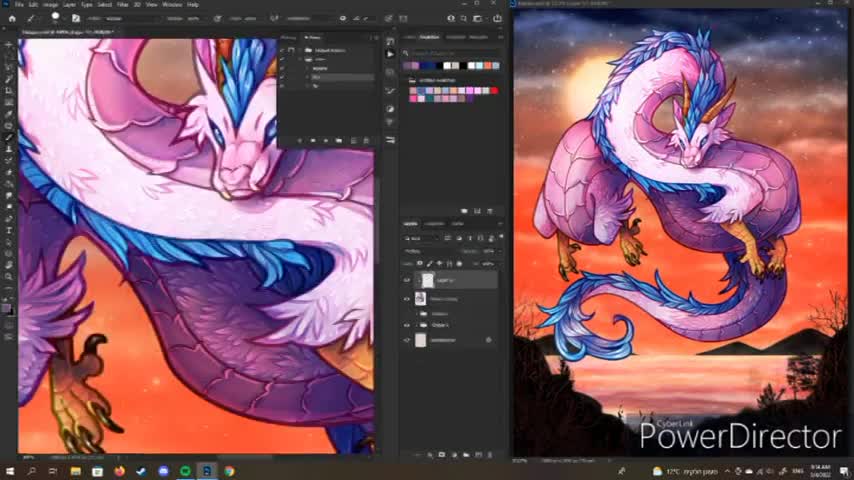The image size is (854, 480).
Task: Select the Horizontal Type tool
Action: (9, 230)
